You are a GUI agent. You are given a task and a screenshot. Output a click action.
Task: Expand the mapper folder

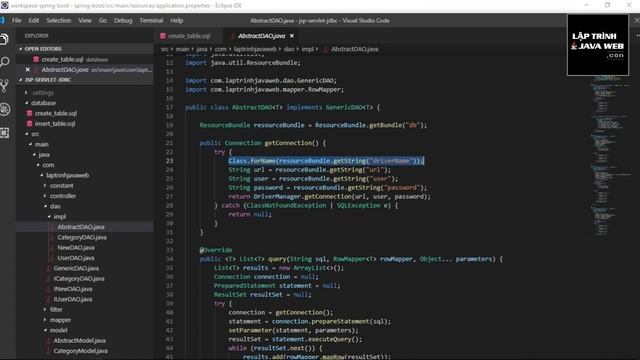tap(45, 320)
